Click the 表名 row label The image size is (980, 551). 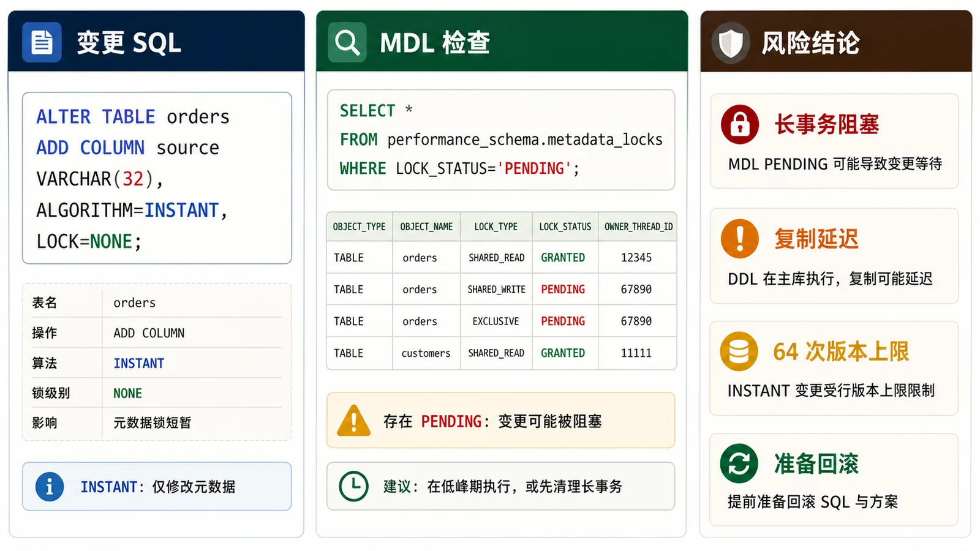(x=44, y=302)
